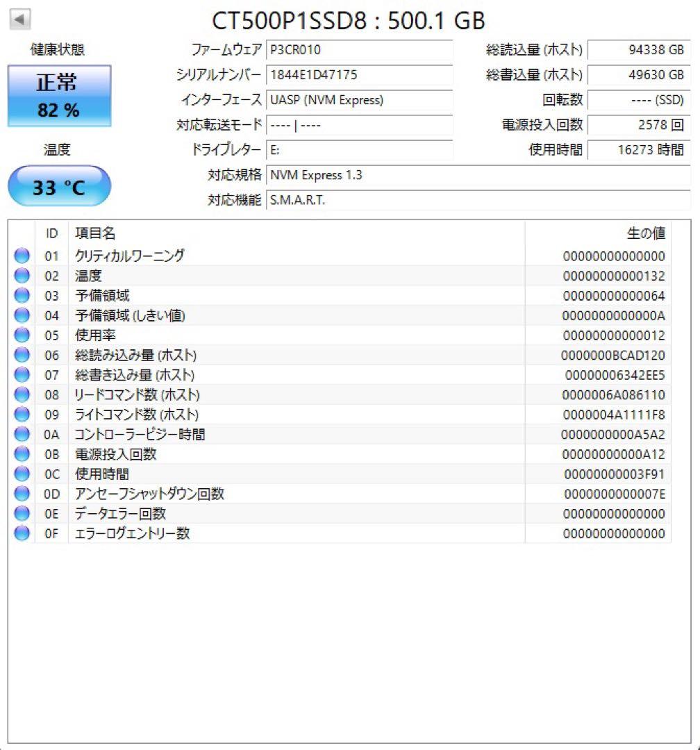Click the 正常 82% health status button
The height and width of the screenshot is (750, 700).
pos(59,96)
